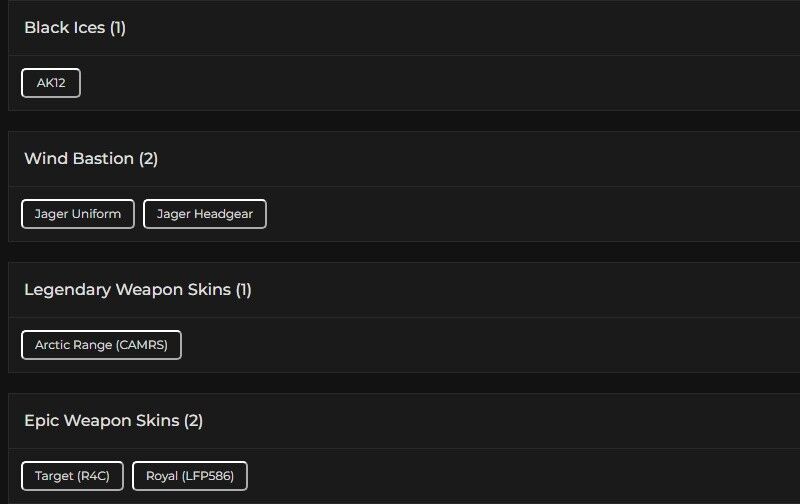This screenshot has width=800, height=504.
Task: Collapse the Wind Bastion section header
Action: tap(79, 159)
